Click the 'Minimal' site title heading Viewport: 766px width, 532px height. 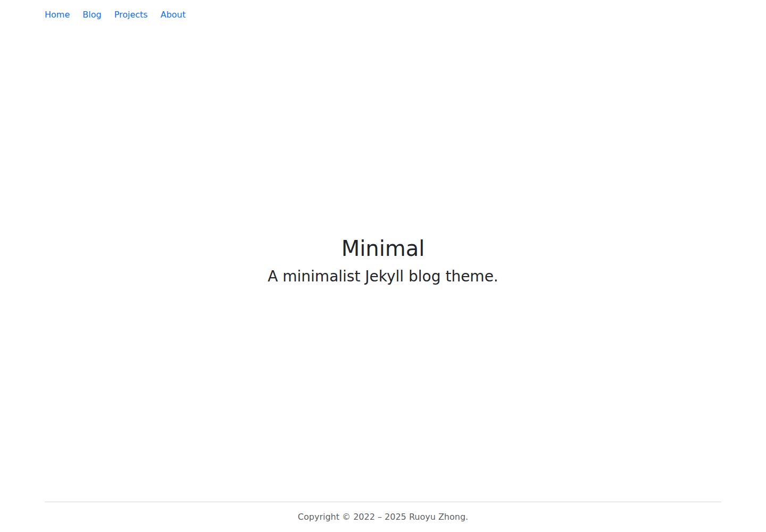(383, 248)
